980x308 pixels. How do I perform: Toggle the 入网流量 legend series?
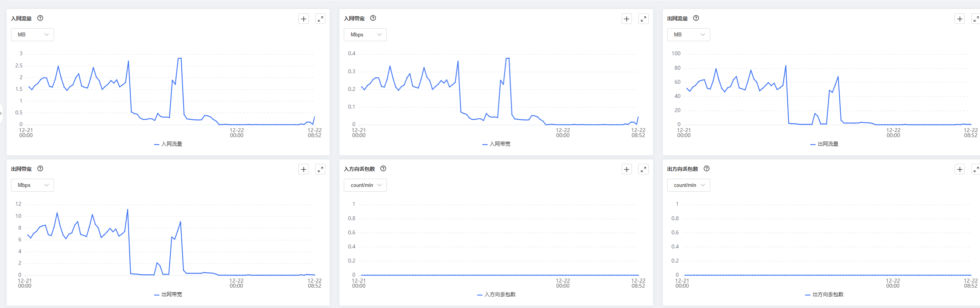tap(168, 144)
